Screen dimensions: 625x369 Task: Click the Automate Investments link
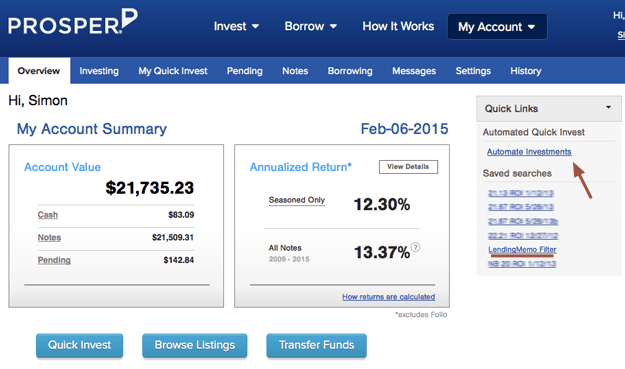[x=529, y=152]
